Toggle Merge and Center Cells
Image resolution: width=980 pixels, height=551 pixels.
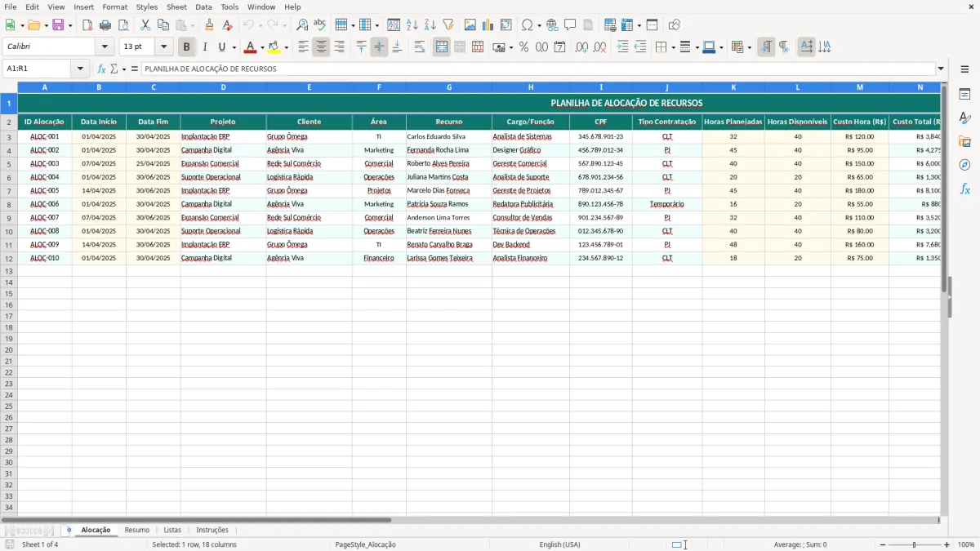coord(442,47)
